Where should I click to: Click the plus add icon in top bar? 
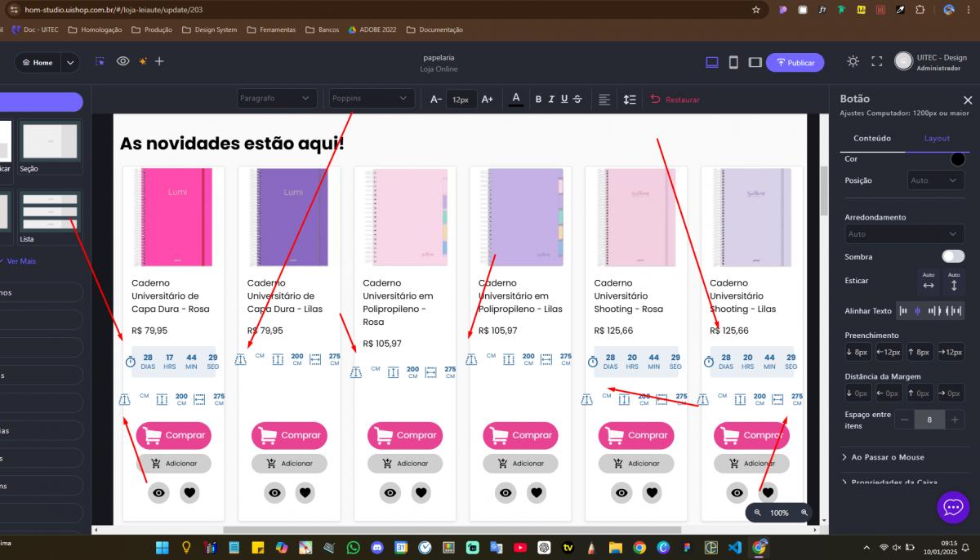coord(159,61)
